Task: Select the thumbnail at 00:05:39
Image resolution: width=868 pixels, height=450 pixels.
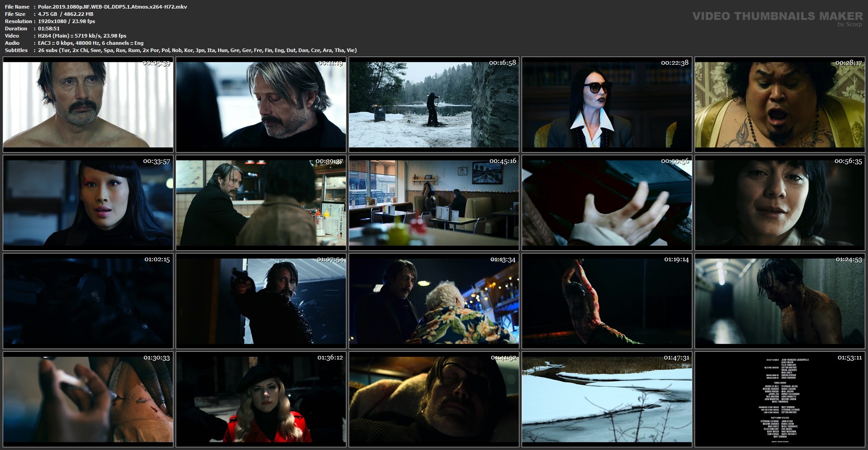Action: [x=88, y=105]
